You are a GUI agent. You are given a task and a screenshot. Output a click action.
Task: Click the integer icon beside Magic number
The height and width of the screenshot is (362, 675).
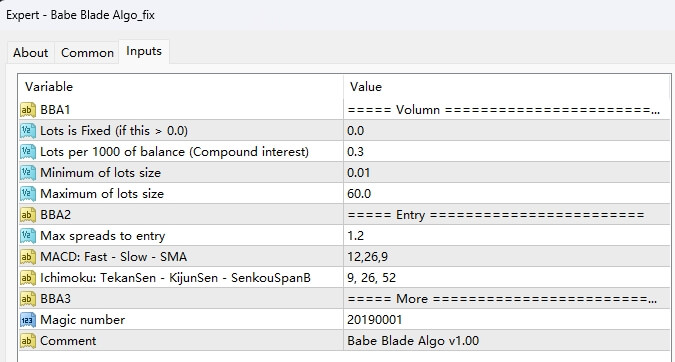28,320
